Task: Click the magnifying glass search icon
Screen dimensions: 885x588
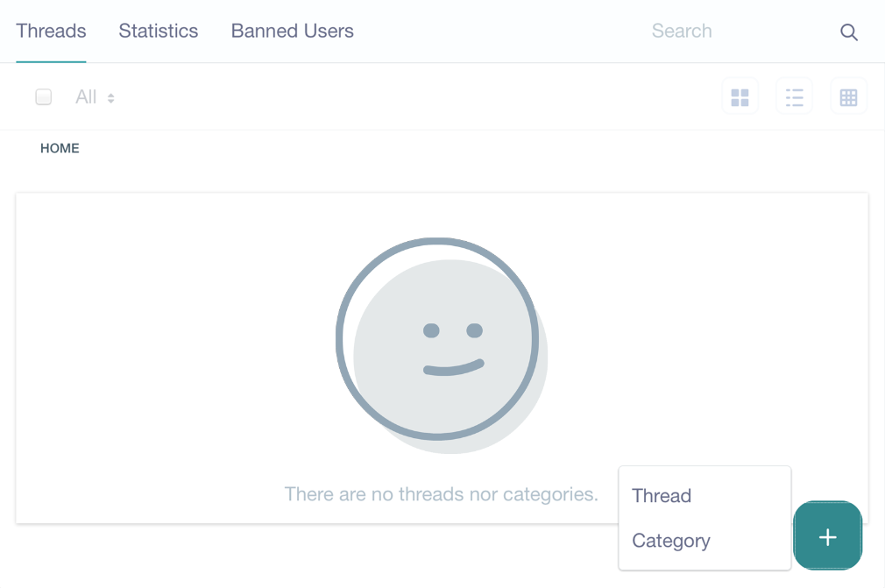Action: (x=849, y=32)
